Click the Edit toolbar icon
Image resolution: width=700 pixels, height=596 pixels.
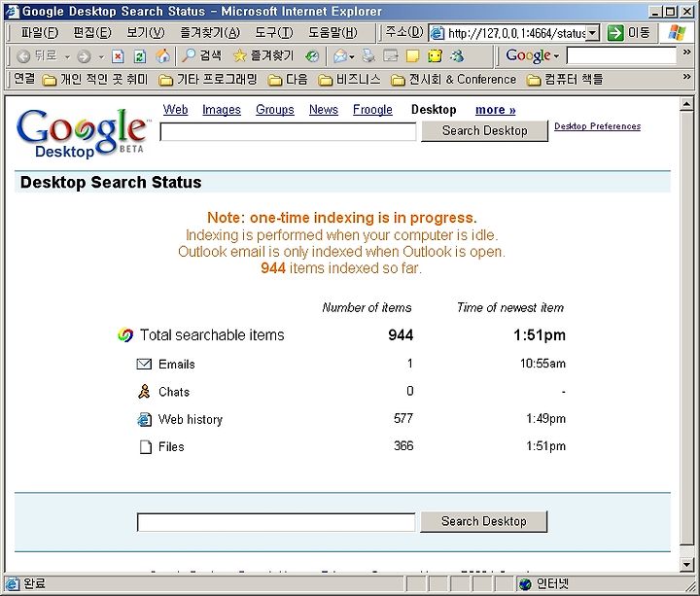point(391,55)
